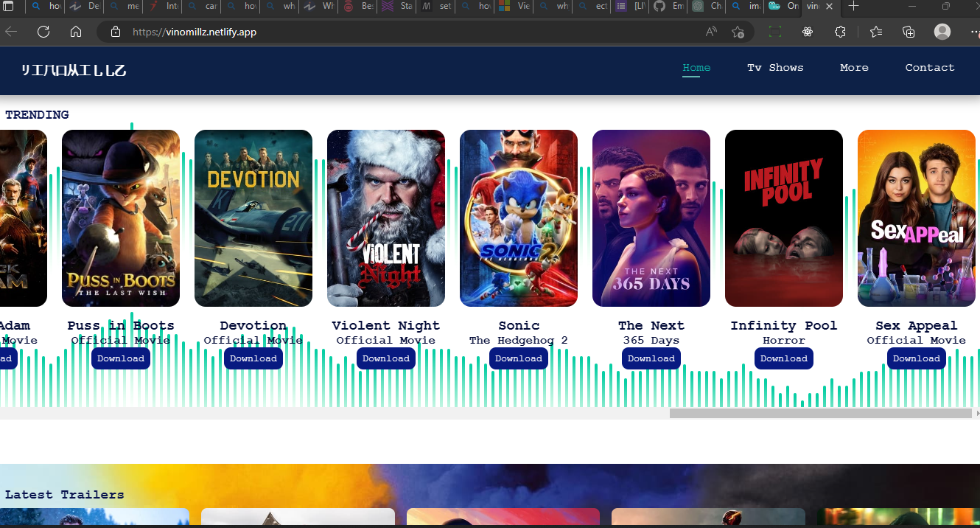Switch to the Microsoft 'Vie' tab
The image size is (980, 528).
click(514, 6)
